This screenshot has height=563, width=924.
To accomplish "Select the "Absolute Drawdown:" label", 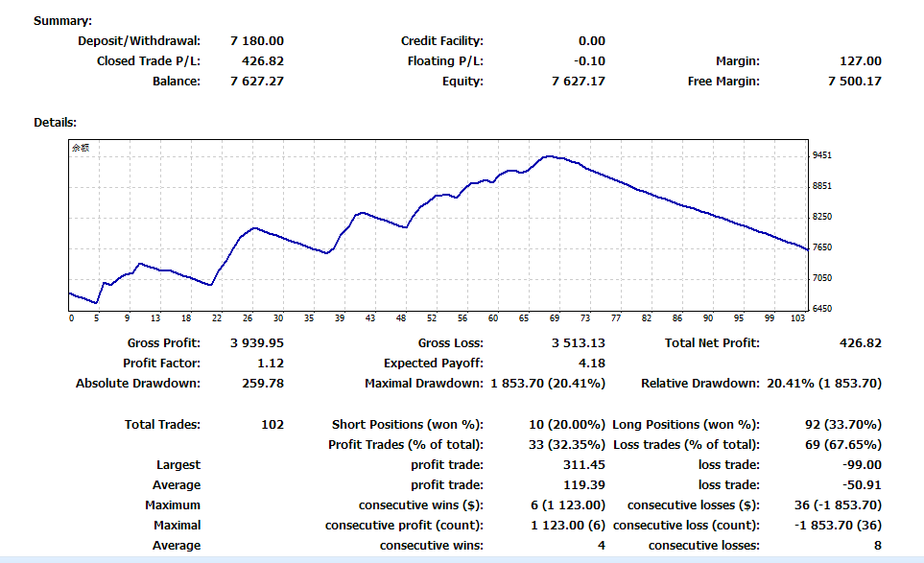I will pyautogui.click(x=138, y=383).
